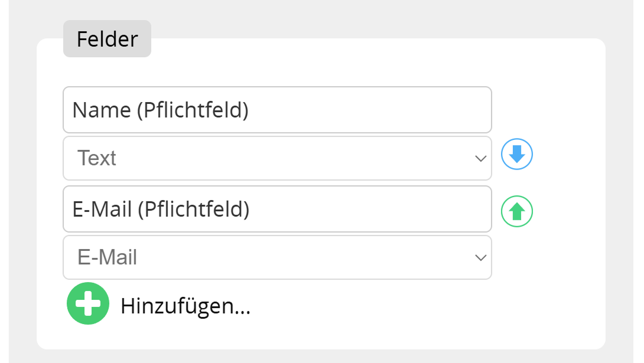Expand the chevron on the Text selector
The image size is (644, 363).
tap(480, 158)
